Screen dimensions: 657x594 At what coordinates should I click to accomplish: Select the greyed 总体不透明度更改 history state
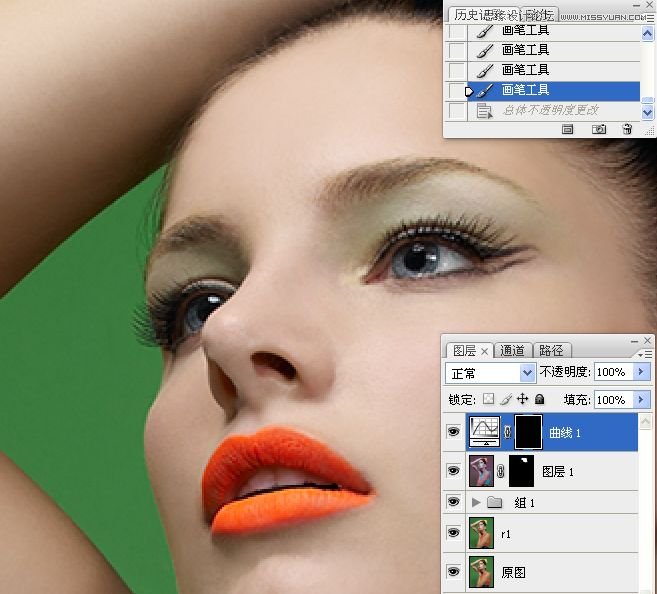(553, 111)
